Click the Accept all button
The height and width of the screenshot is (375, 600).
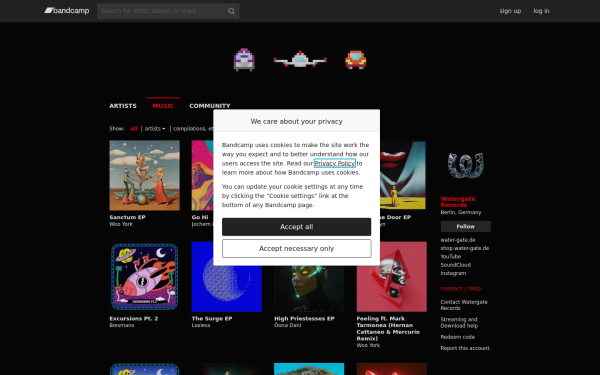click(297, 227)
